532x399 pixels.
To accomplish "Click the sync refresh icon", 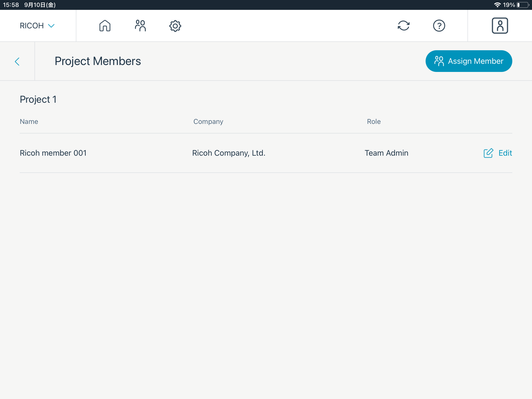I will point(403,26).
